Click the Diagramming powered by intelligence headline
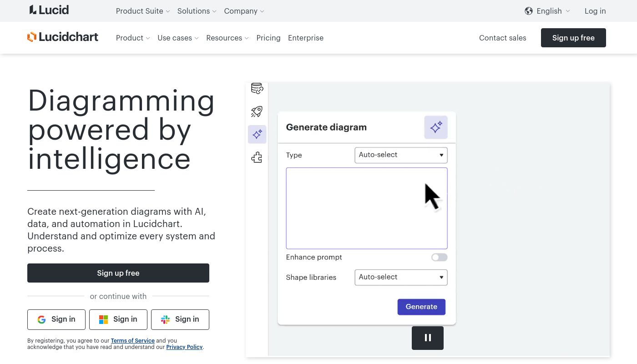Screen dimensions: 637x364 [x=121, y=130]
